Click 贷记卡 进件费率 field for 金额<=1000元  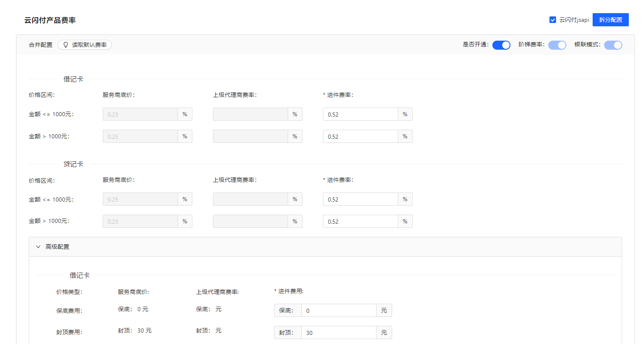360,200
